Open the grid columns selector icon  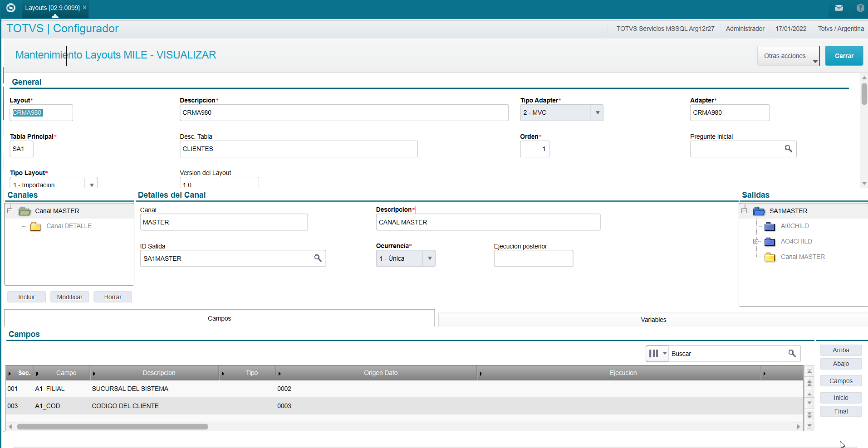653,353
